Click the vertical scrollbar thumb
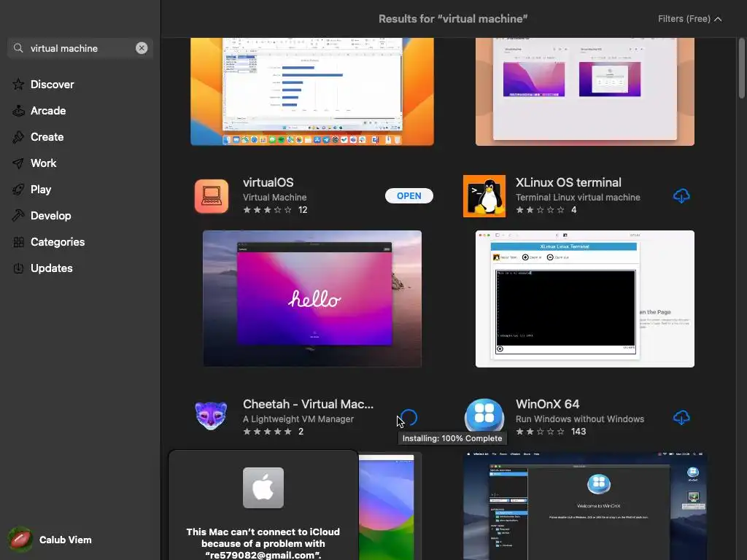Screen dimensions: 747x560 (741, 68)
